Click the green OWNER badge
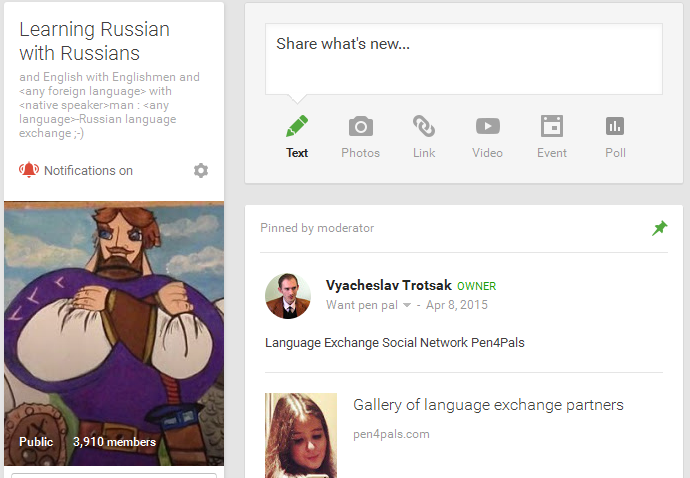Image resolution: width=690 pixels, height=478 pixels. [477, 286]
